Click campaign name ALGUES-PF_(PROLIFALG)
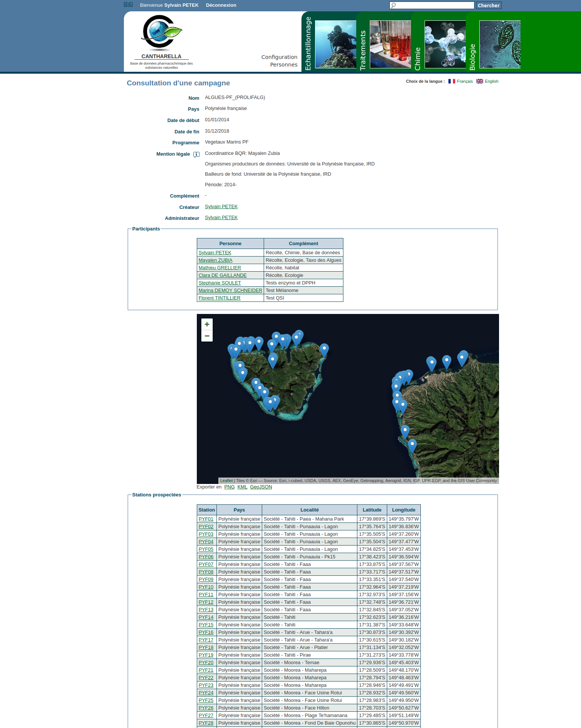581x728 pixels. point(235,97)
